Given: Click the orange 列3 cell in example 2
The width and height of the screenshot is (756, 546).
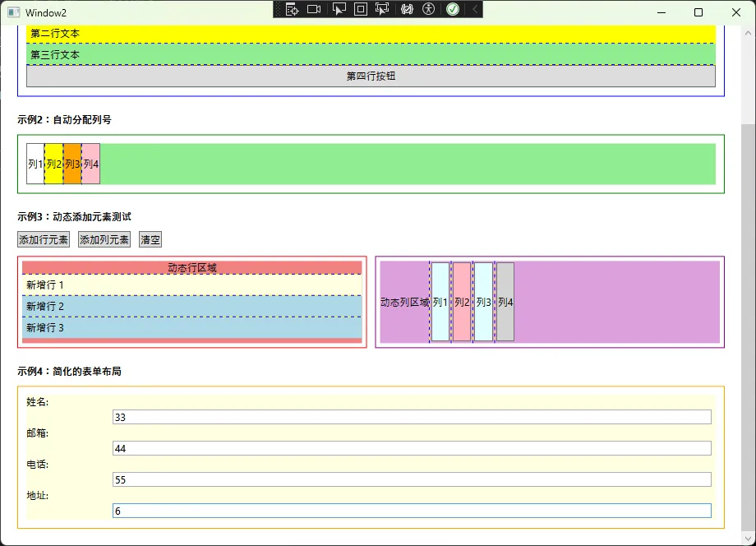Looking at the screenshot, I should pos(72,164).
